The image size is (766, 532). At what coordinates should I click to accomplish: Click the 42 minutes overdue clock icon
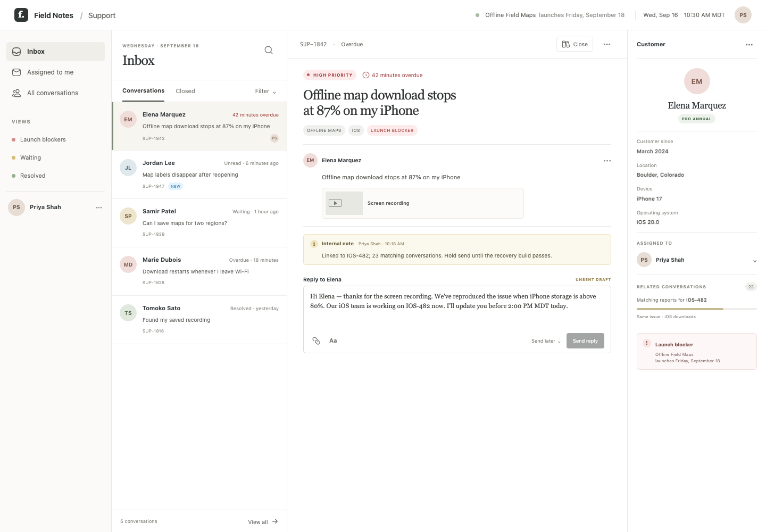point(366,75)
